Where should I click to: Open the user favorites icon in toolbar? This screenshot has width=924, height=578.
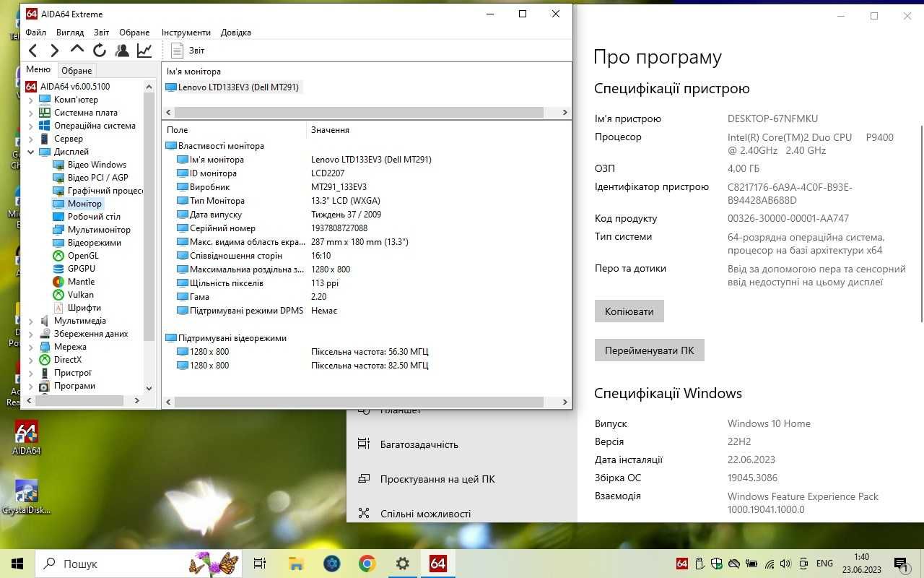click(122, 50)
